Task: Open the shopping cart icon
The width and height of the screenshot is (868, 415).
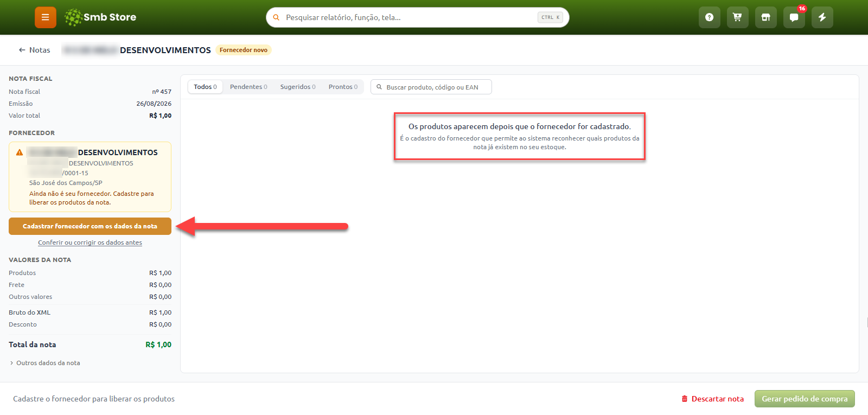Action: [737, 17]
